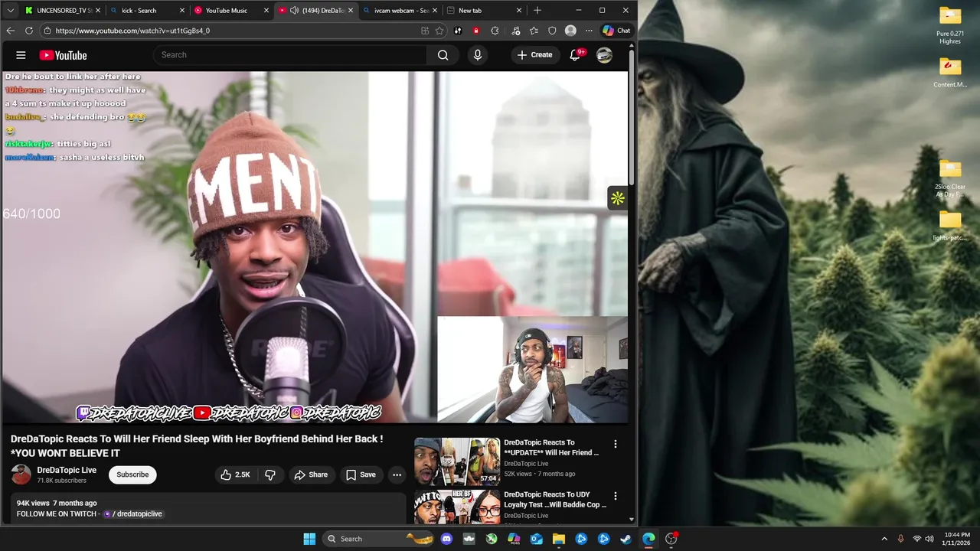980x551 pixels.
Task: Open Microsoft 365 from the taskbar
Action: point(514,539)
